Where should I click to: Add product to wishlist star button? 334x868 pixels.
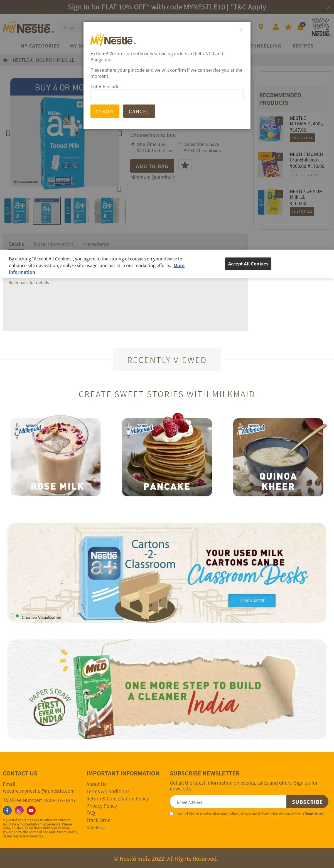coord(185,165)
